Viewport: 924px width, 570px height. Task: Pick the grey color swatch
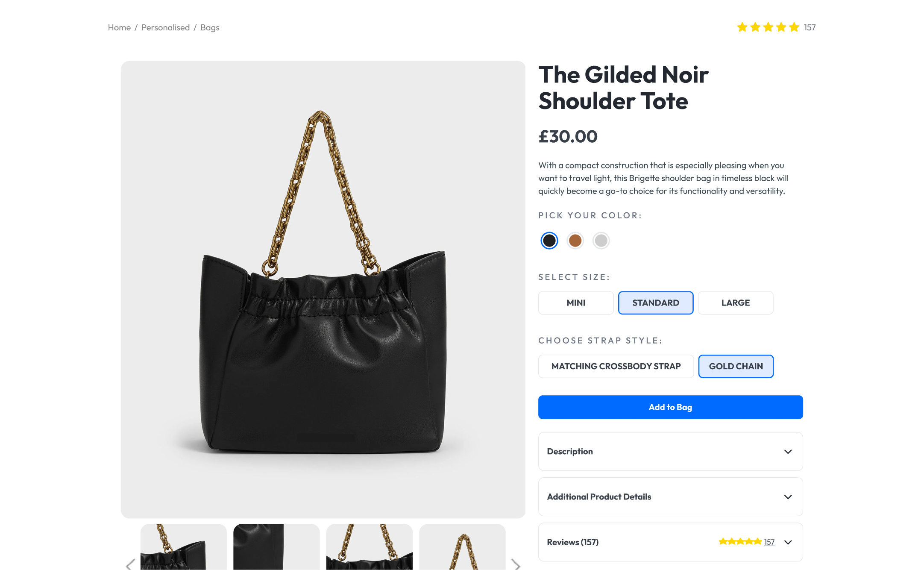pos(601,241)
